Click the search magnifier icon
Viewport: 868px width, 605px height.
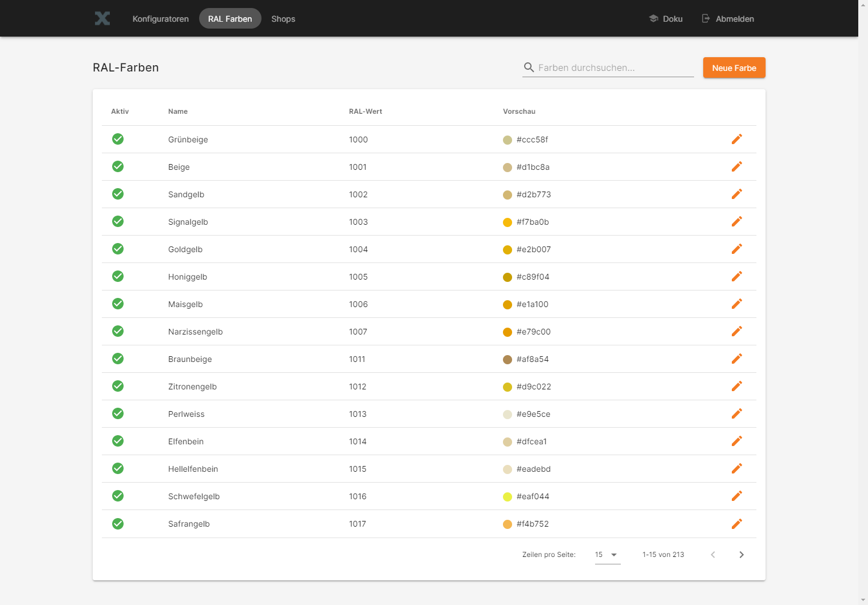529,67
